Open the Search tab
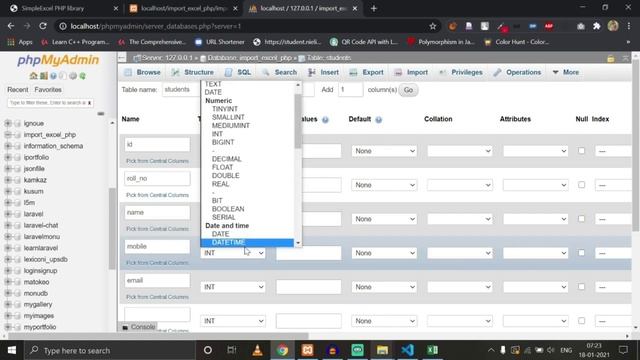Viewport: 640px width, 360px height. tap(280, 72)
